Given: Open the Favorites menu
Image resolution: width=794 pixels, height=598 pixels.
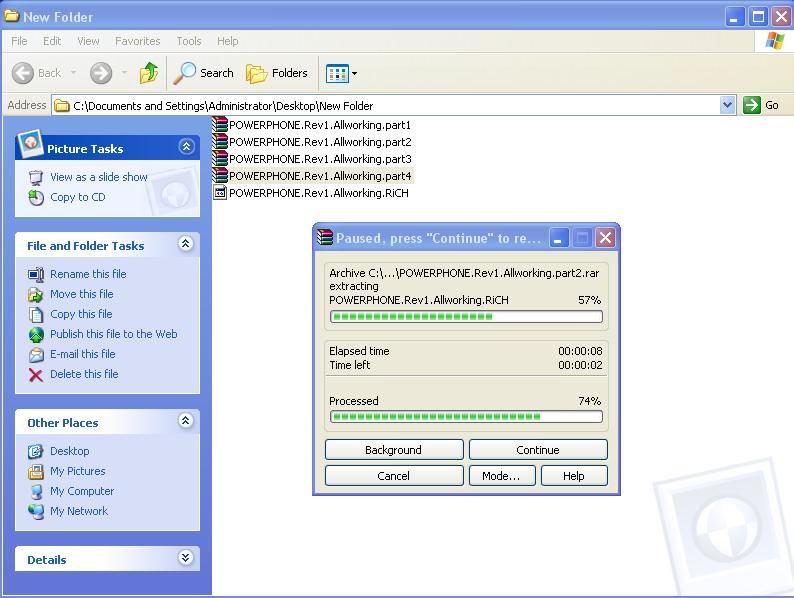Looking at the screenshot, I should [x=137, y=41].
